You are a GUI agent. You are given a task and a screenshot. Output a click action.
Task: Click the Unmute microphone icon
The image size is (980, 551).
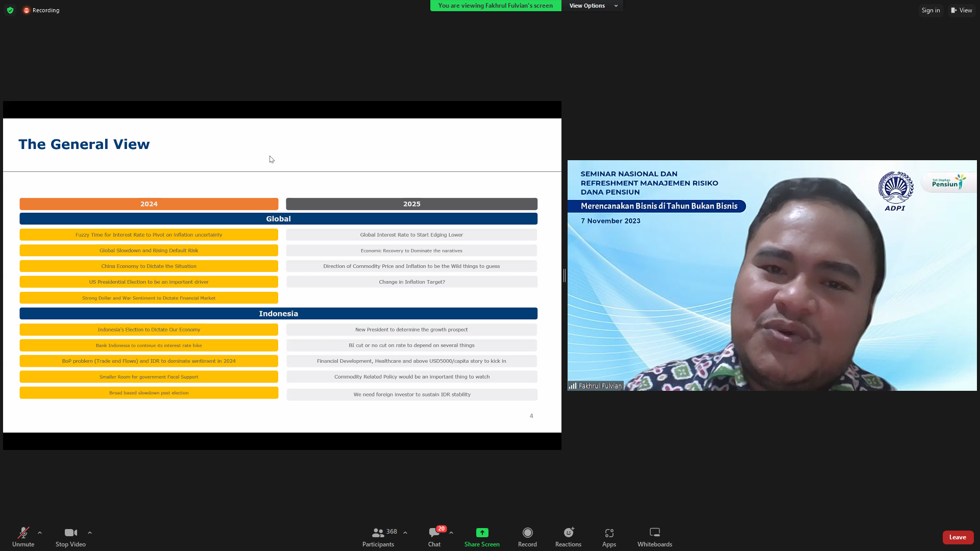click(23, 533)
